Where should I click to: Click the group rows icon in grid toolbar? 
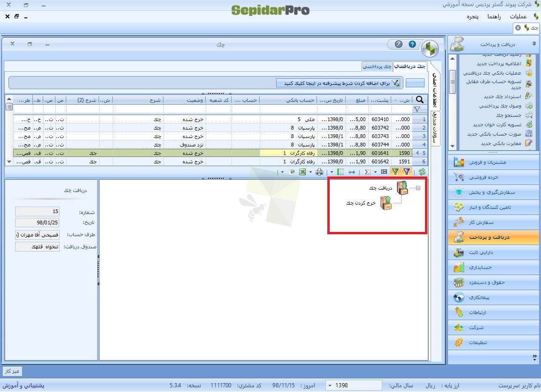[384, 172]
